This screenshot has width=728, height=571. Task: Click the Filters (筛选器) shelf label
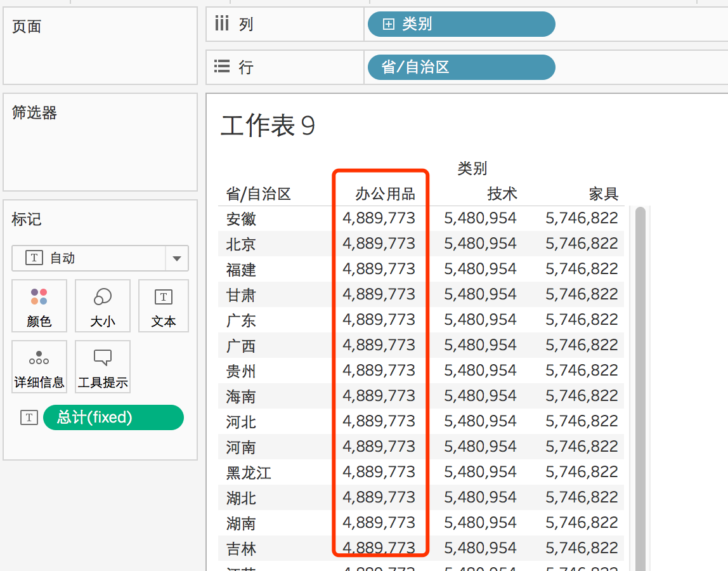(34, 112)
